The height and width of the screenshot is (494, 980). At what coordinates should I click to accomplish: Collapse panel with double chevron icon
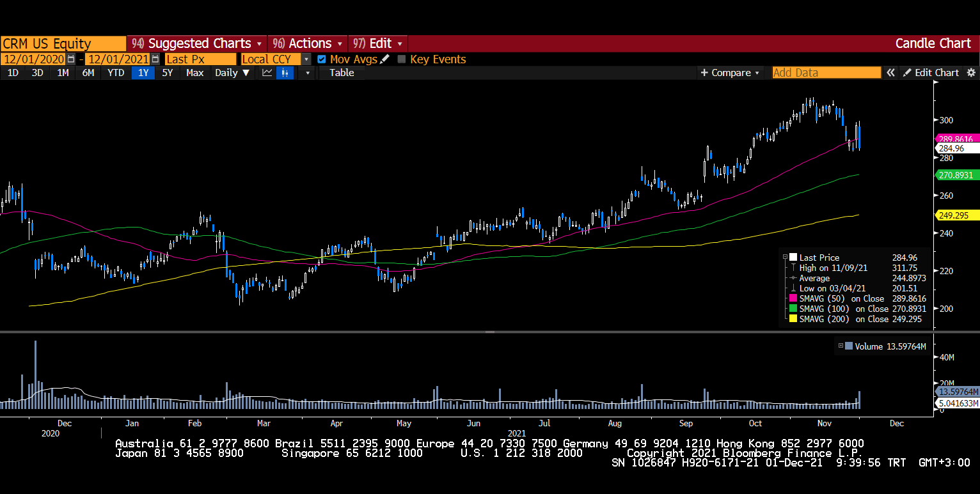click(890, 73)
